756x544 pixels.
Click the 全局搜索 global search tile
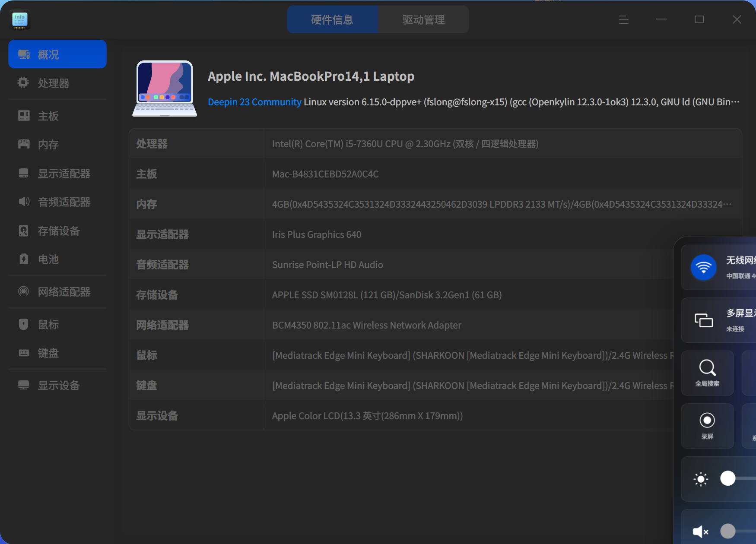(x=707, y=373)
